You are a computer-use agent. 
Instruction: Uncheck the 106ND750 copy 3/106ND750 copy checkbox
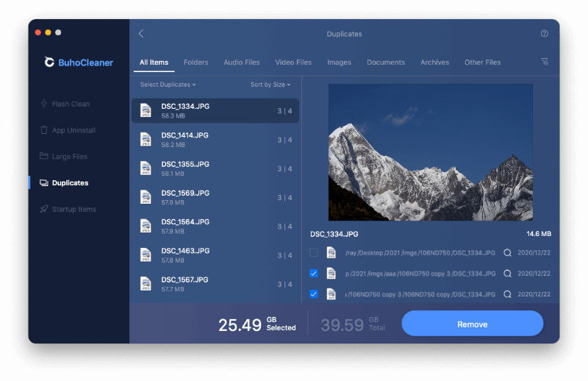[314, 294]
